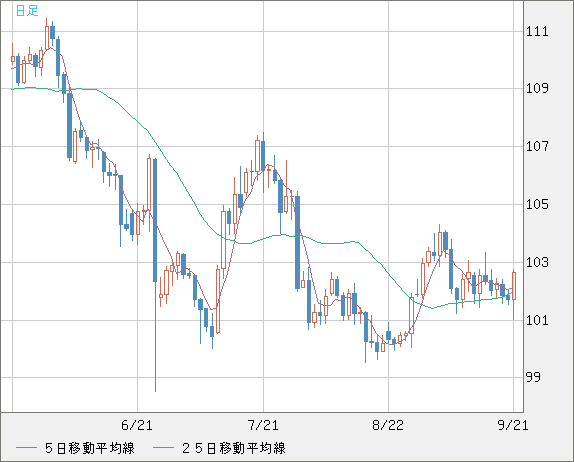Click the 7/21 date label
Viewport: 574px width, 462px height.
(x=263, y=425)
